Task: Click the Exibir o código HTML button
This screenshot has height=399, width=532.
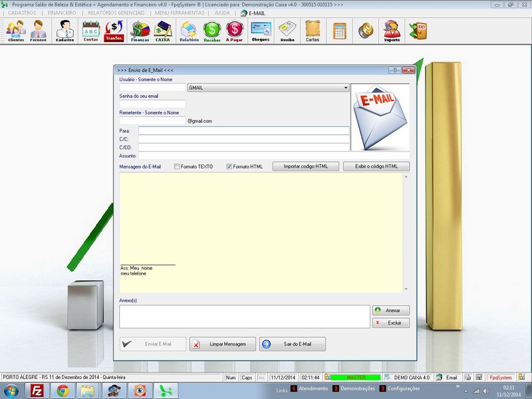Action: [x=376, y=166]
